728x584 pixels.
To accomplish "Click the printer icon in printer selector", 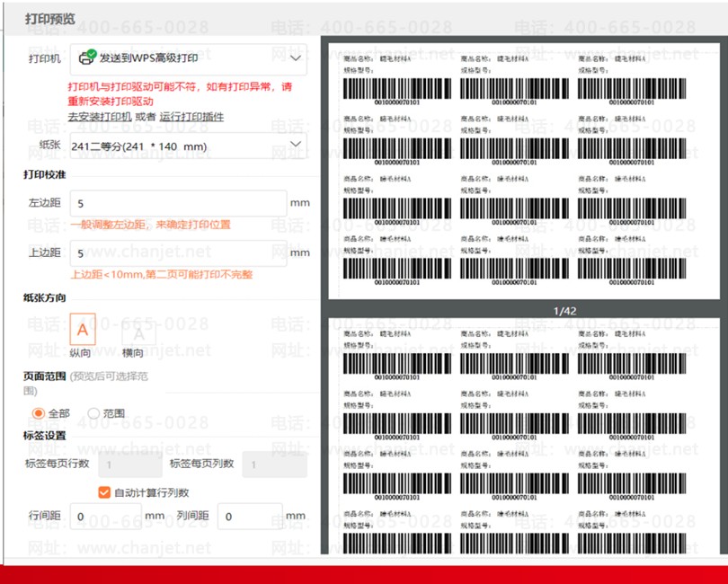I will (x=87, y=58).
